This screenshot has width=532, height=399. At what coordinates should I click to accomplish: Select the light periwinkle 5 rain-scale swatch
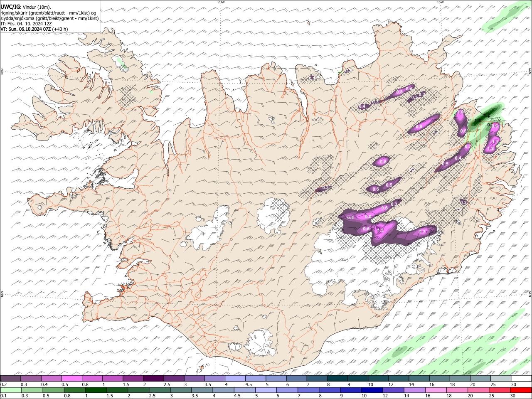(266, 390)
